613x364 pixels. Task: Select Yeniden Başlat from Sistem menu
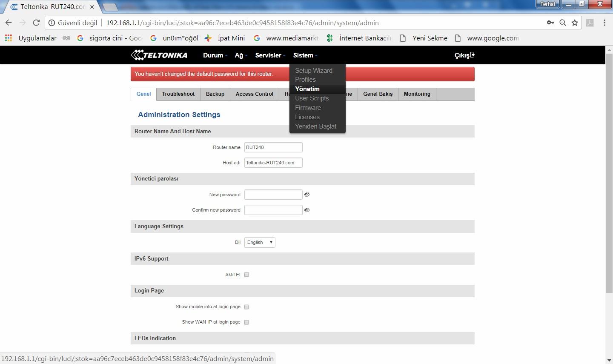[x=315, y=126]
